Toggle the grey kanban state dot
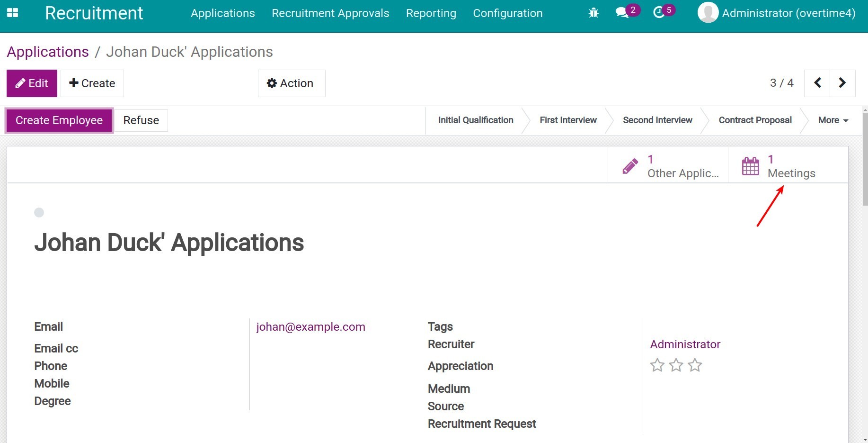Viewport: 868px width, 443px height. click(39, 213)
